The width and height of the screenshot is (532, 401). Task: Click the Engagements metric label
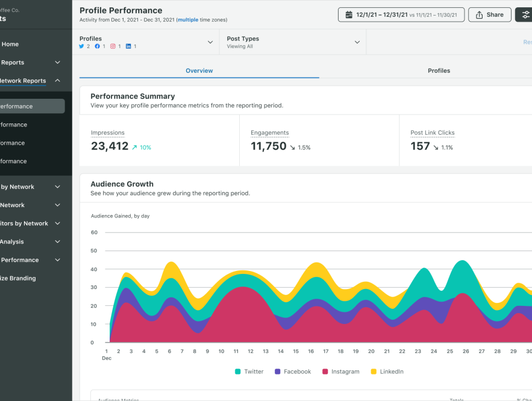[x=270, y=132]
